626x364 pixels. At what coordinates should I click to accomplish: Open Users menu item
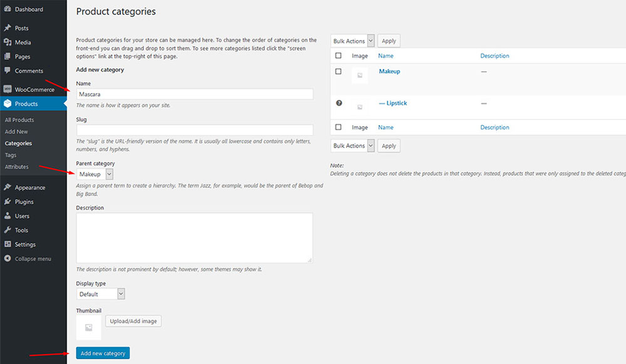pos(22,216)
